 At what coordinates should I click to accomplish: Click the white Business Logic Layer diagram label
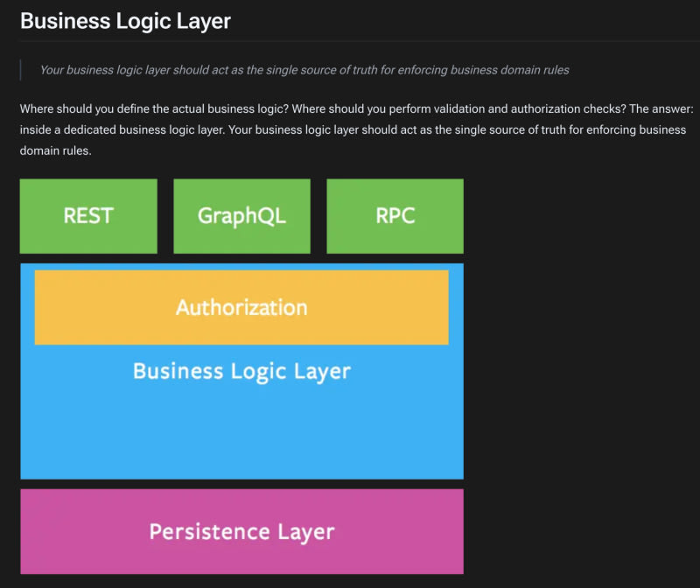(x=241, y=371)
